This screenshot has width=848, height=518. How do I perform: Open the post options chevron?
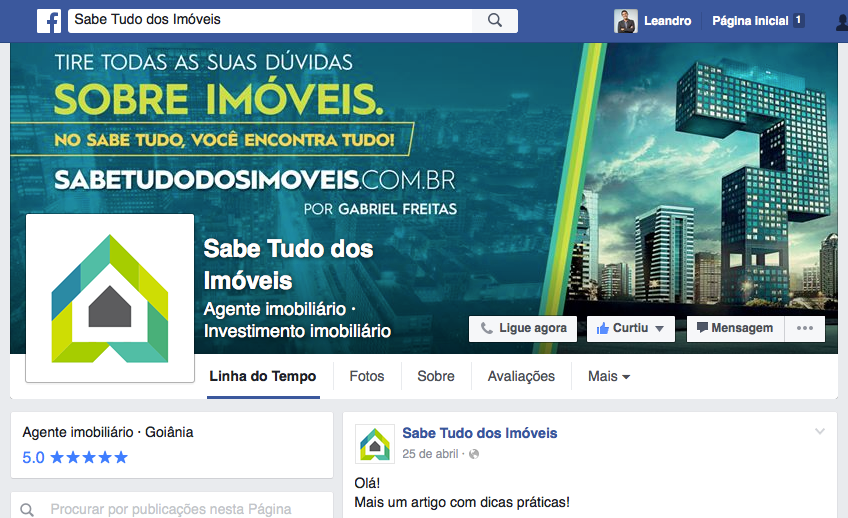820,431
